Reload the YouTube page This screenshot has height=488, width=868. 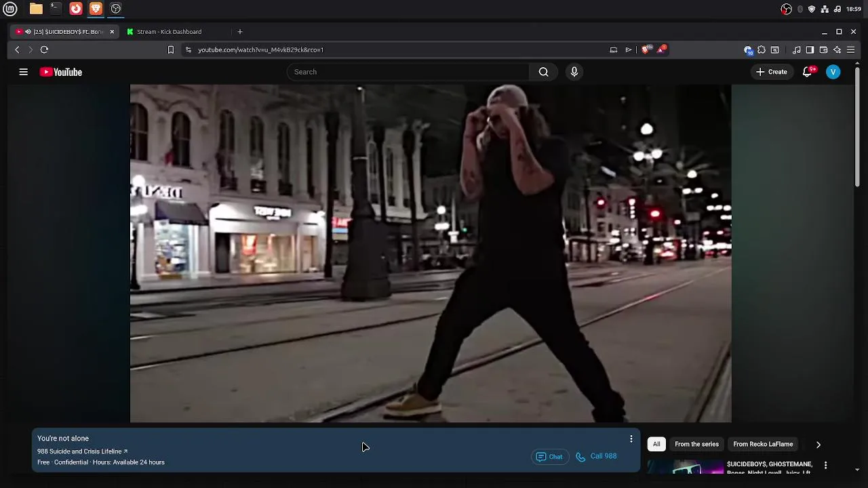pos(44,49)
